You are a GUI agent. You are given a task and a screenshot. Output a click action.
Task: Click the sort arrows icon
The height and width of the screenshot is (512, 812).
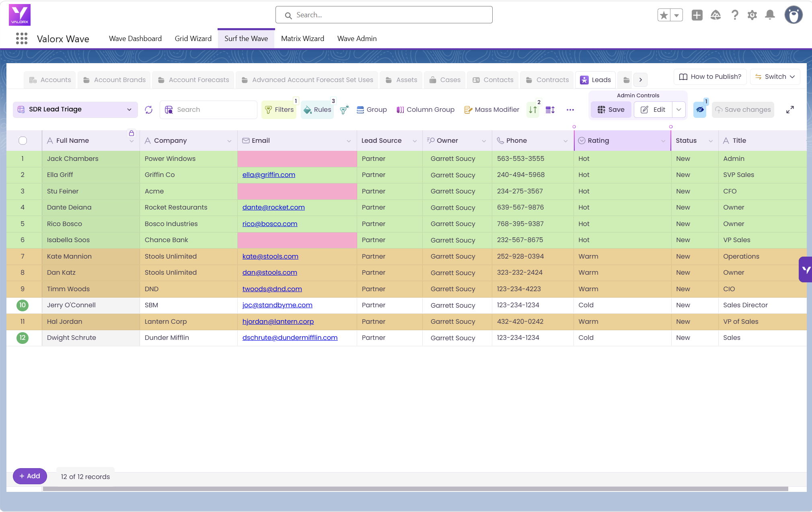(x=533, y=110)
